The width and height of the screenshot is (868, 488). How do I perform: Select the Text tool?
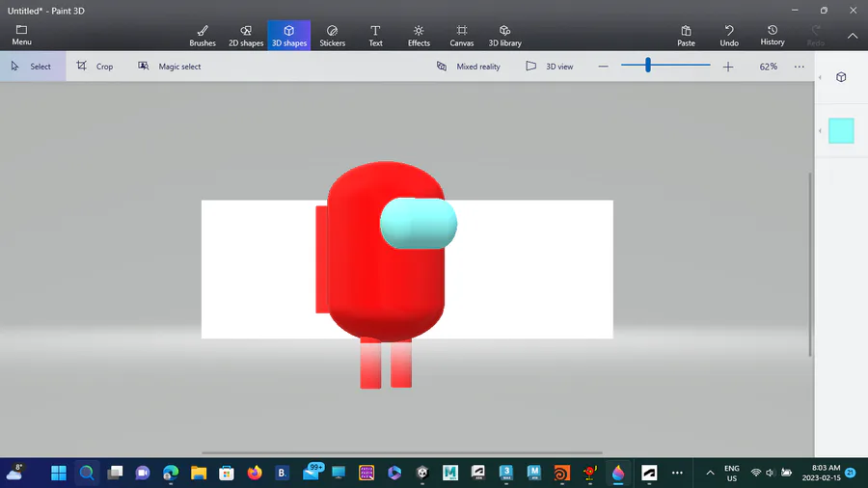[375, 36]
